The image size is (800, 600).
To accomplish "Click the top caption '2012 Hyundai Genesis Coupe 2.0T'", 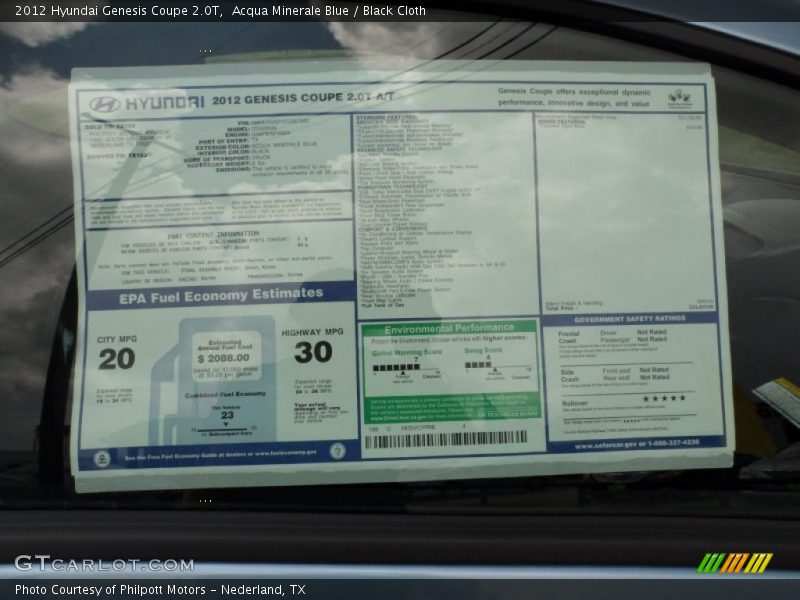I will point(118,11).
